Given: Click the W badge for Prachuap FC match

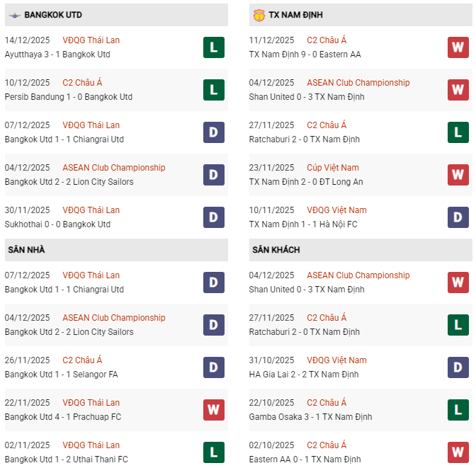Looking at the screenshot, I should pyautogui.click(x=213, y=410).
